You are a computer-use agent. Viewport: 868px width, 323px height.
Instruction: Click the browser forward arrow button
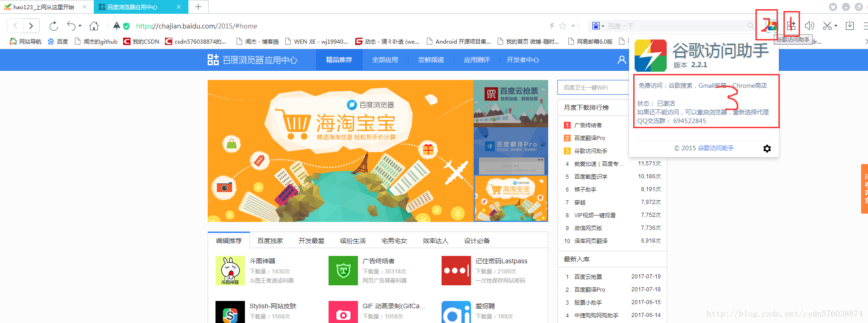[x=31, y=26]
